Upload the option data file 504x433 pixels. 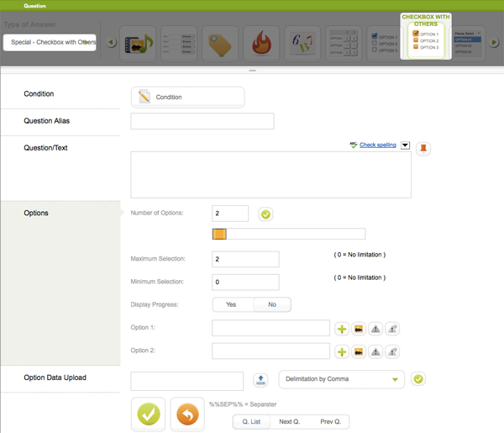click(260, 380)
